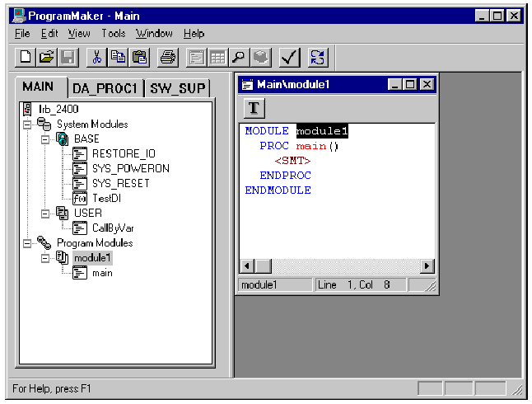The width and height of the screenshot is (532, 404).
Task: Select the CallByVar label in tree
Action: coord(113,228)
